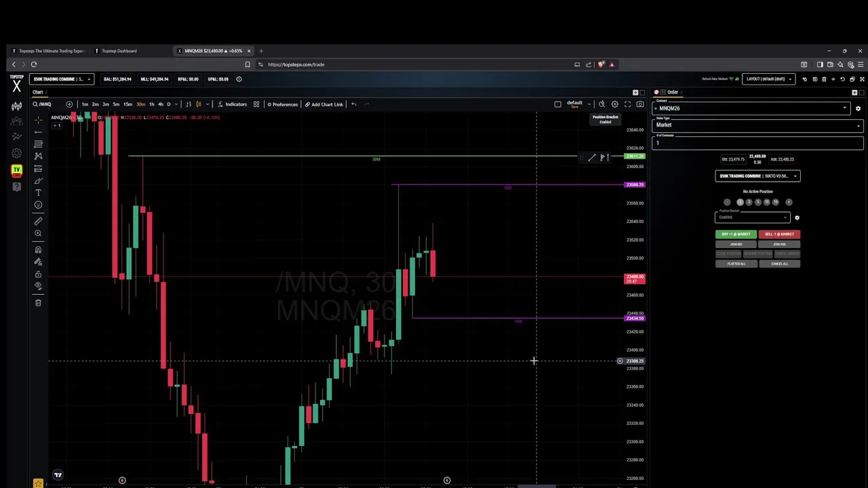Open the Order Type Market dropdown
The height and width of the screenshot is (488, 868).
[757, 125]
